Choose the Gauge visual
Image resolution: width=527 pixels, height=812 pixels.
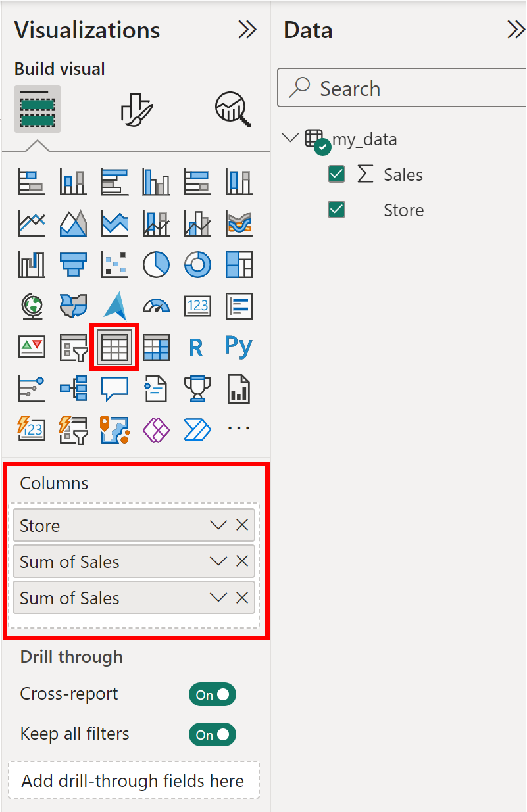(156, 306)
